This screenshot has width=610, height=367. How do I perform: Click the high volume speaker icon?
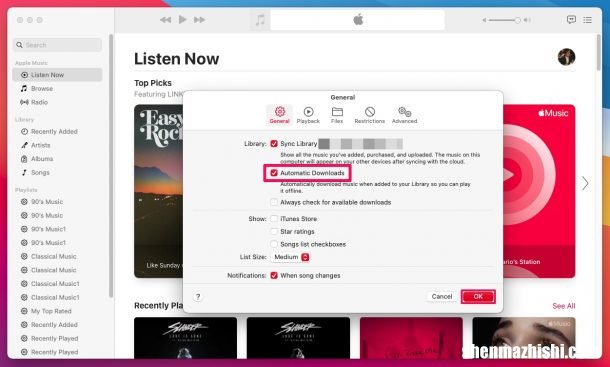527,20
